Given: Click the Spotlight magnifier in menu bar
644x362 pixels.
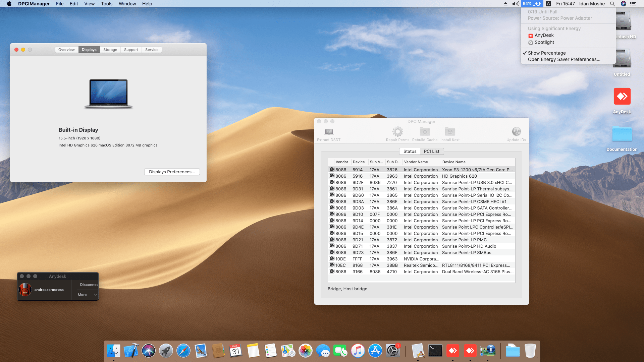Looking at the screenshot, I should coord(612,4).
